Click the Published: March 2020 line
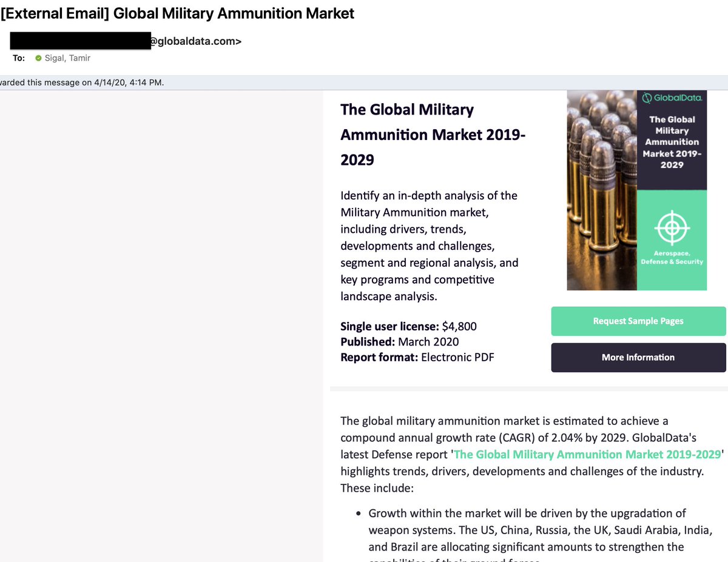 [400, 341]
